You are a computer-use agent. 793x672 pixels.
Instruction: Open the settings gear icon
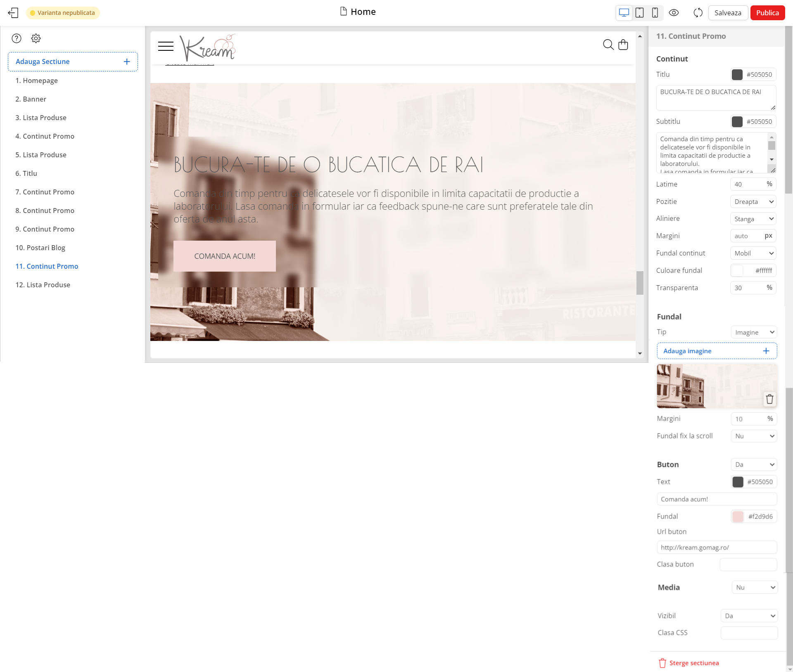coord(36,38)
